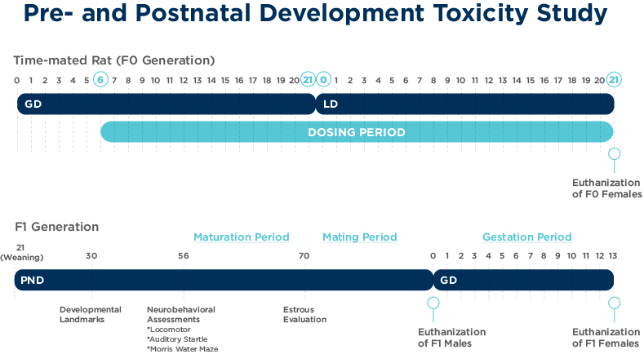Click day 0 of the F1 gestation scale
The width and height of the screenshot is (644, 363).
pos(433,256)
